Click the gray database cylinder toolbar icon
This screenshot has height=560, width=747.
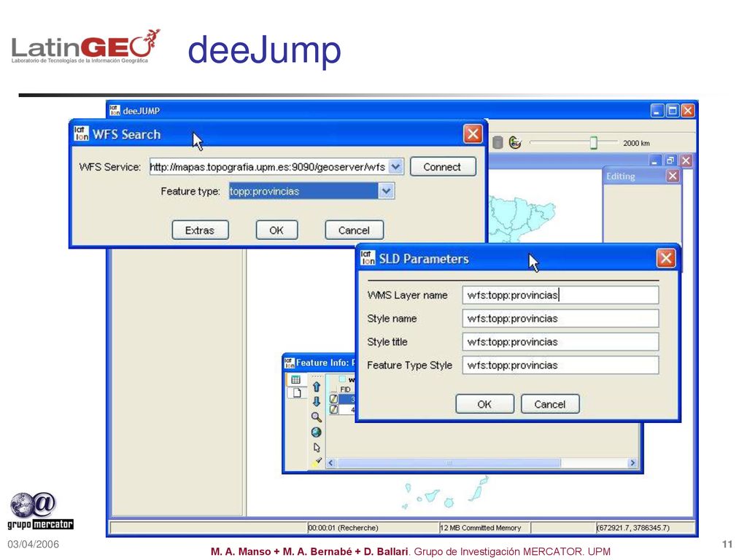(498, 142)
